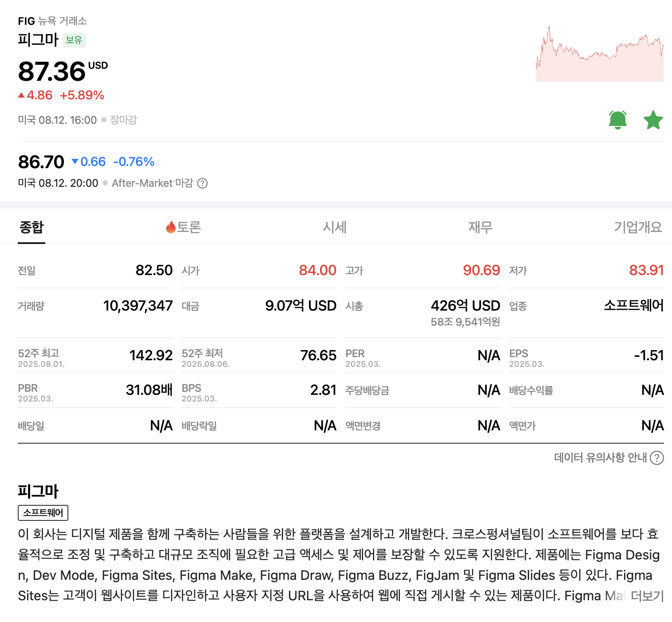Viewport: 672px width, 622px height.
Task: Click the 소프트웨어 value in 업종 row
Action: (634, 305)
